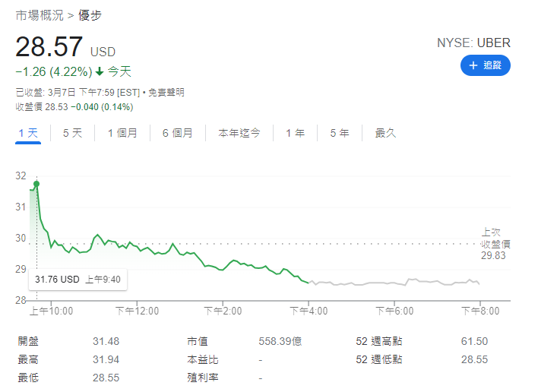
Task: Click the 已收盤 3月7日 timestamp text
Action: [x=78, y=93]
